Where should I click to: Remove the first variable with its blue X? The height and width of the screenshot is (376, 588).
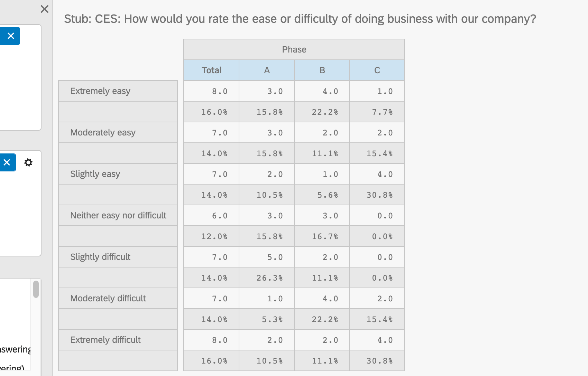point(10,36)
